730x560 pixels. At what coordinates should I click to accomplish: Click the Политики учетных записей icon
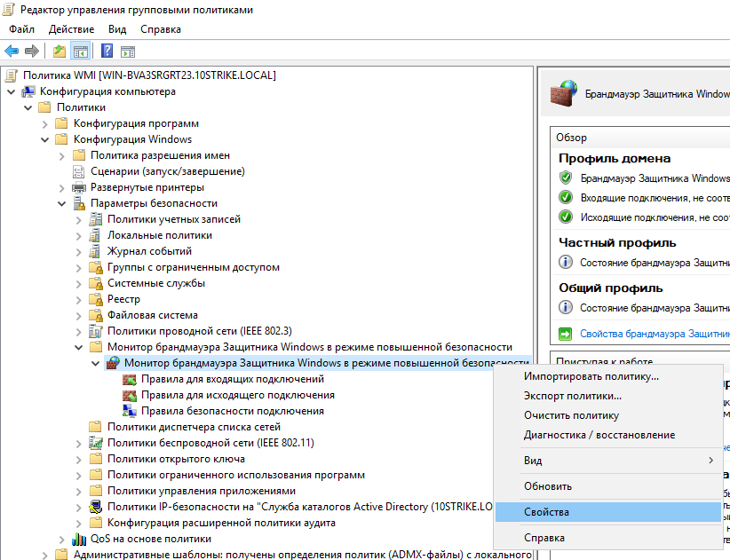[x=95, y=219]
